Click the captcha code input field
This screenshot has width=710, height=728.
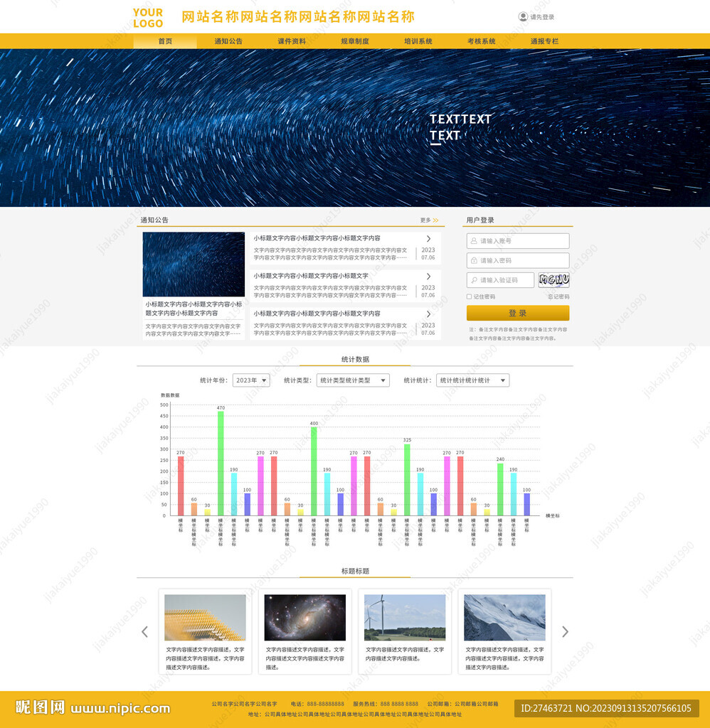(x=500, y=280)
